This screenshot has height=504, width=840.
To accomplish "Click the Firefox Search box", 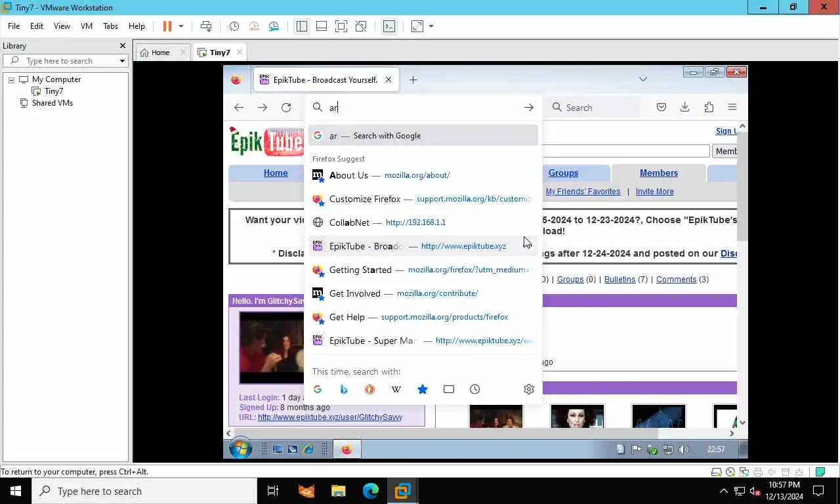I will click(594, 108).
